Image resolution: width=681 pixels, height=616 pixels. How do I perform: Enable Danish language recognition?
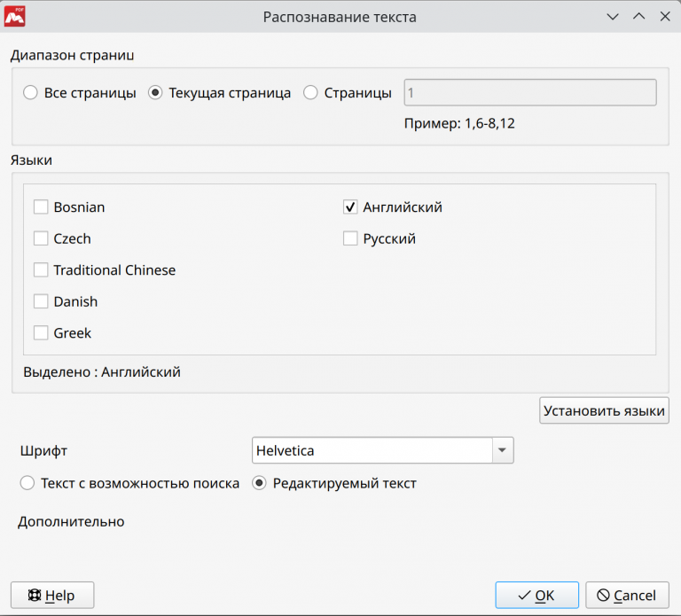[x=41, y=301]
